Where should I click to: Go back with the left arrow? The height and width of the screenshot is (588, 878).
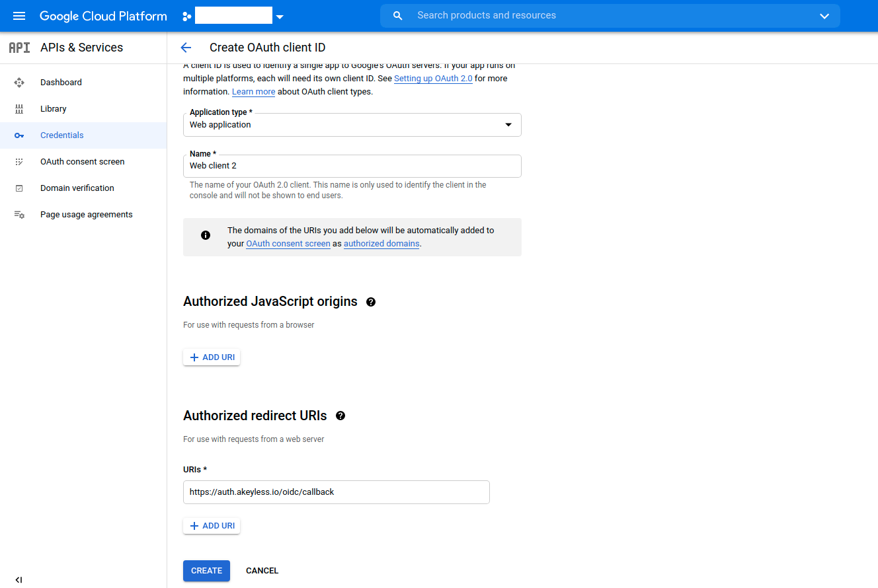[x=186, y=48]
